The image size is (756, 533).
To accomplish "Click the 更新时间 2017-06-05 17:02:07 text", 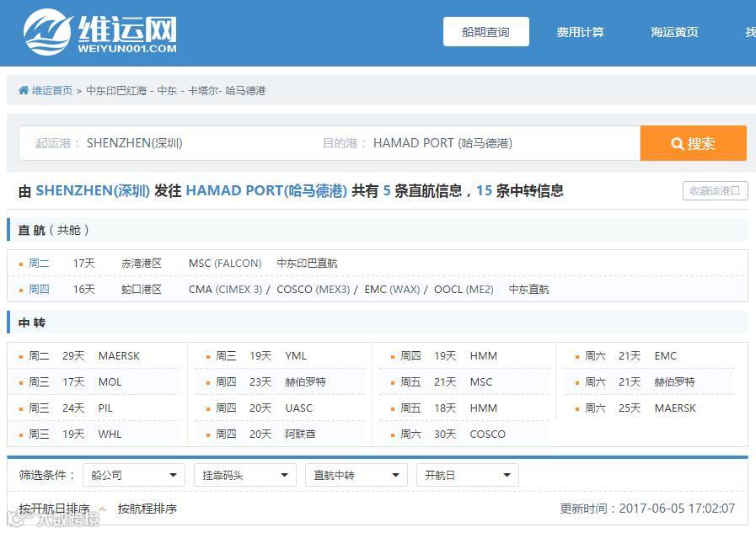I will (x=647, y=509).
